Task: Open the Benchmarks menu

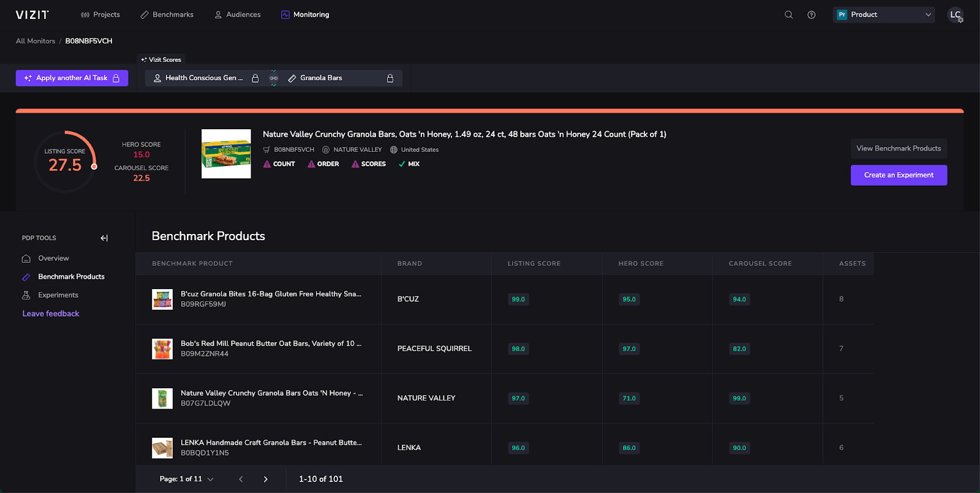Action: click(x=167, y=15)
